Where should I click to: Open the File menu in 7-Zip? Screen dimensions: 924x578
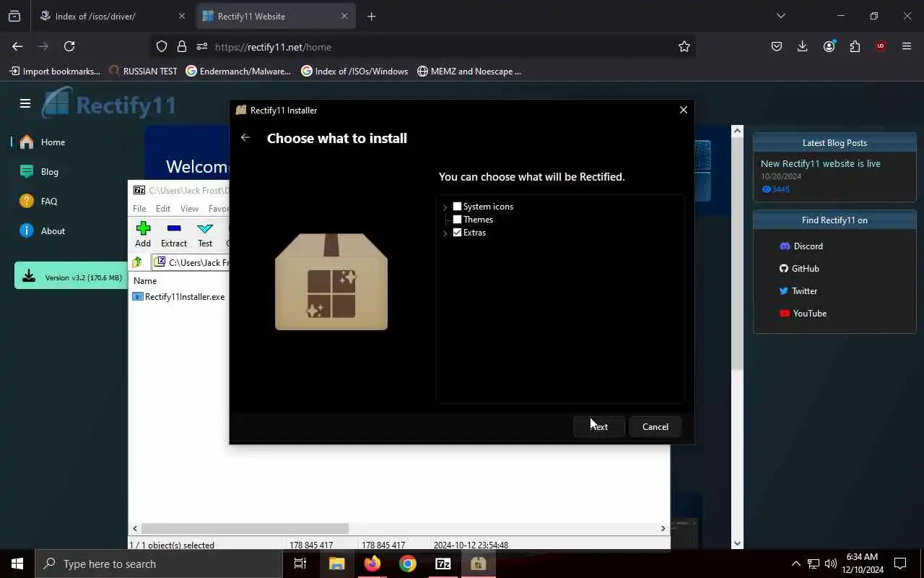pyautogui.click(x=139, y=209)
